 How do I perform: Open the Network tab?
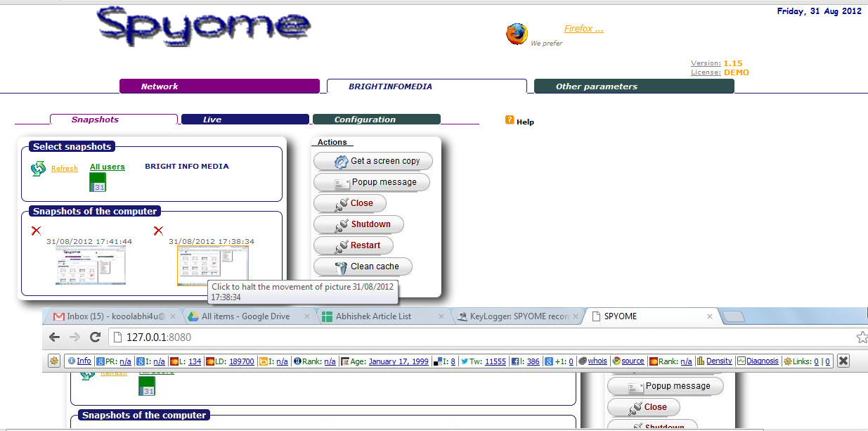(219, 86)
